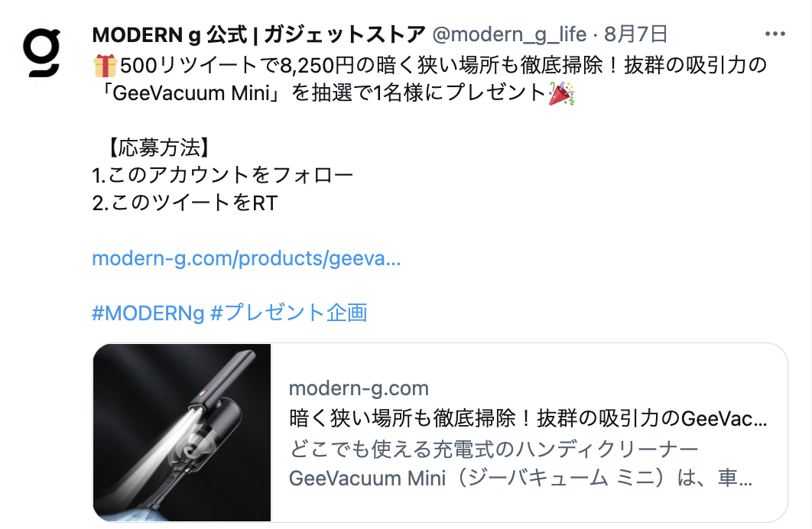Screen dimensions: 812x529
Task: Click the 【応募方法】 heading text
Action: pyautogui.click(x=158, y=148)
